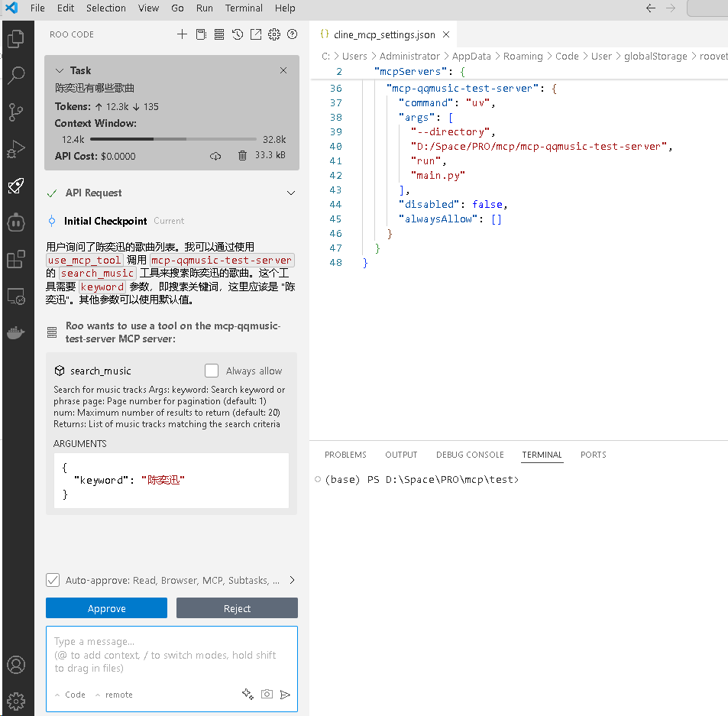The image size is (728, 716).
Task: Open the Terminal menu in menu bar
Action: click(244, 8)
